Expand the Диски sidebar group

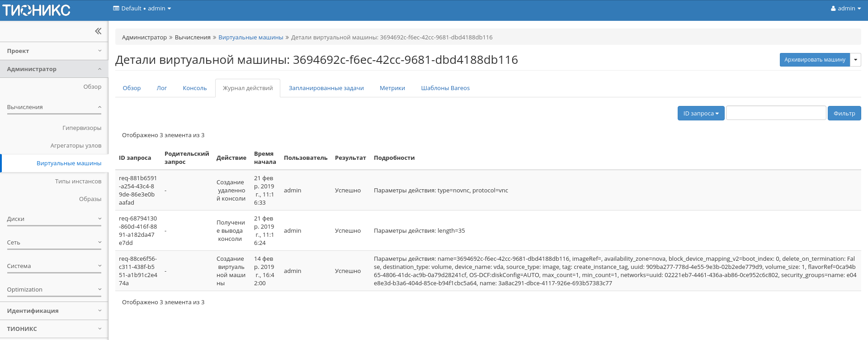pos(54,219)
